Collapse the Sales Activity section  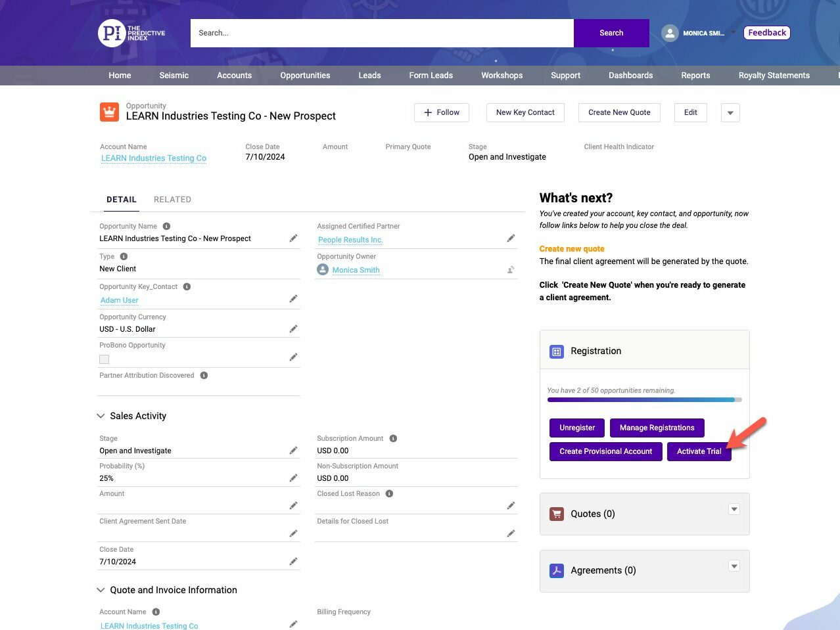(x=101, y=416)
